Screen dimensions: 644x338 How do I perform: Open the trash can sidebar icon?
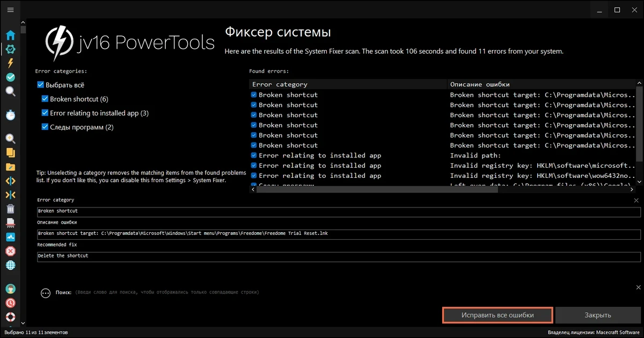(10, 209)
